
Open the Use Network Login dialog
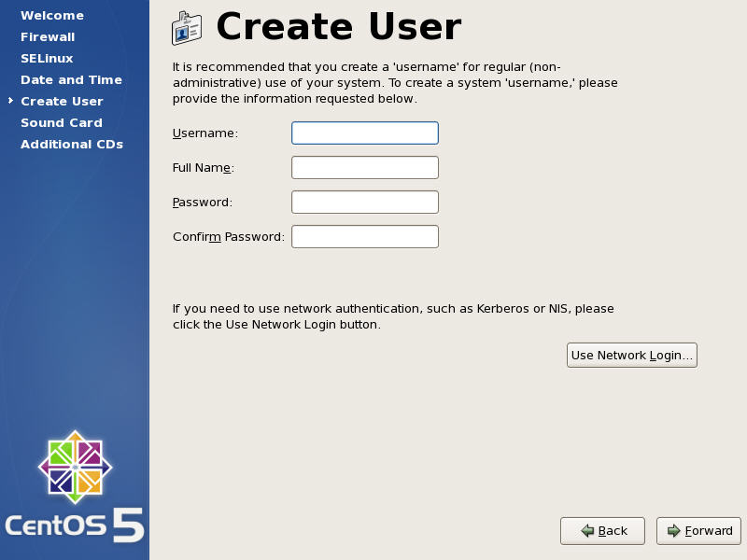point(632,356)
